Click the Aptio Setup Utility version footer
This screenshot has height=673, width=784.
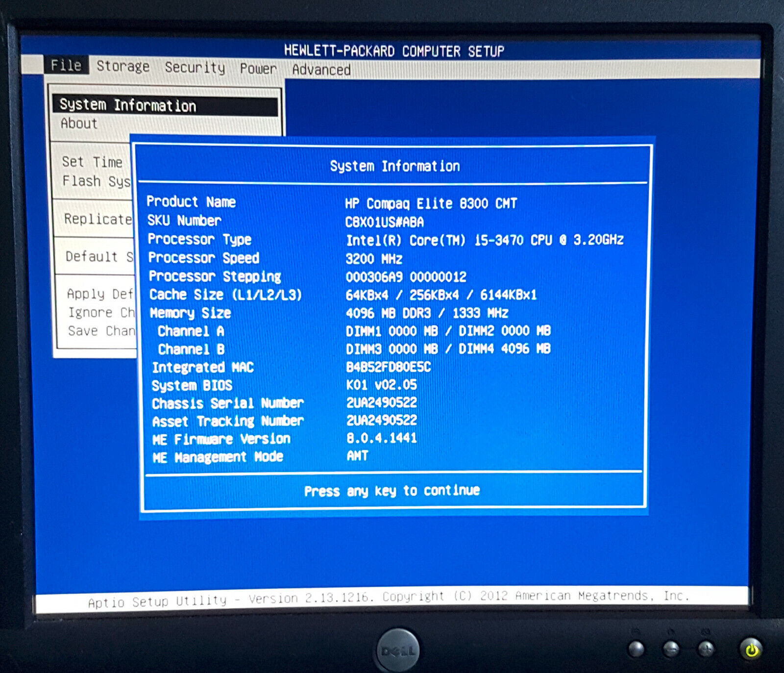click(389, 598)
